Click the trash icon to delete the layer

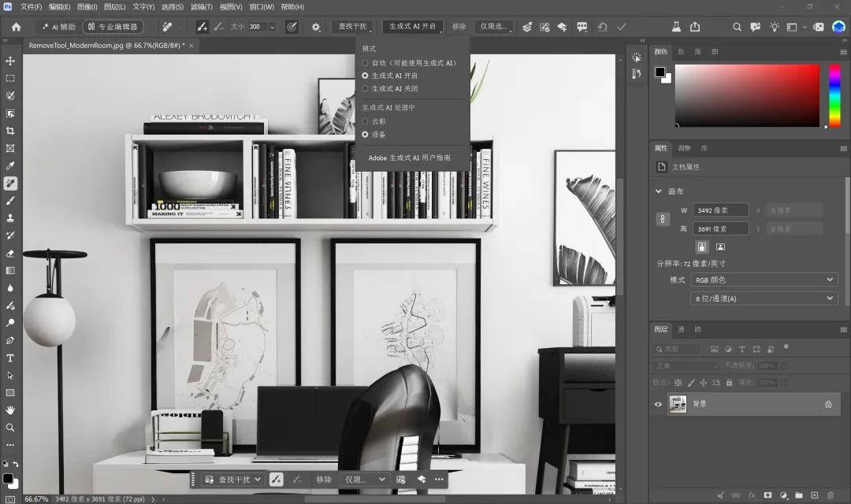tap(830, 495)
